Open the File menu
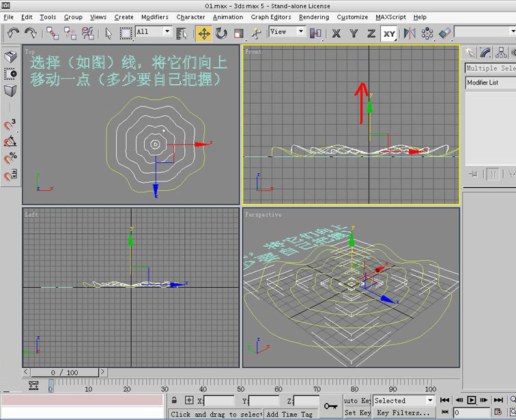 click(9, 17)
